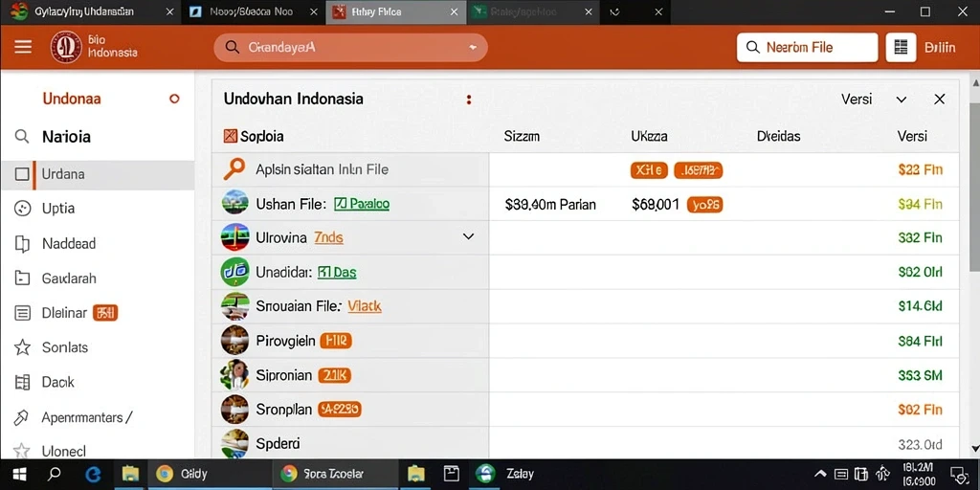Open the notification center icon in taskbar

click(958, 475)
